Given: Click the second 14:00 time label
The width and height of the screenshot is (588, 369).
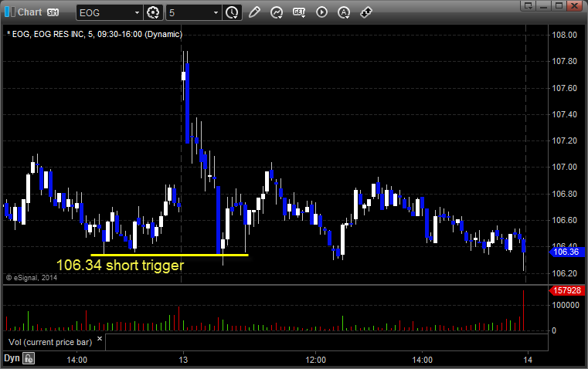Looking at the screenshot, I should [422, 360].
